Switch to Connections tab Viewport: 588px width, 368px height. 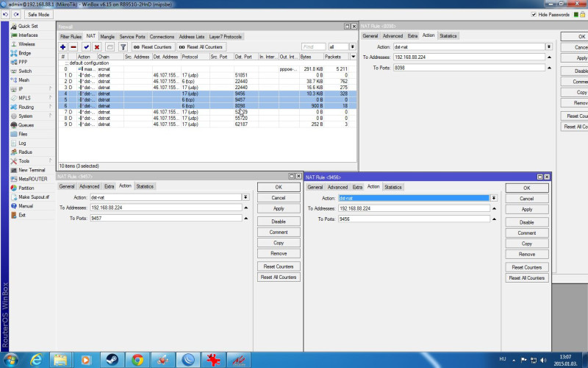(162, 36)
